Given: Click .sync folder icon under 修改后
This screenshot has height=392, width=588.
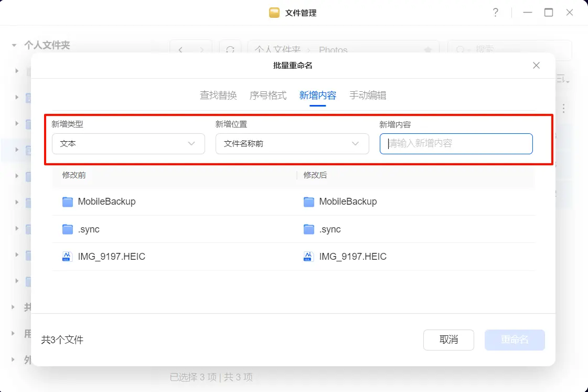Looking at the screenshot, I should point(309,229).
